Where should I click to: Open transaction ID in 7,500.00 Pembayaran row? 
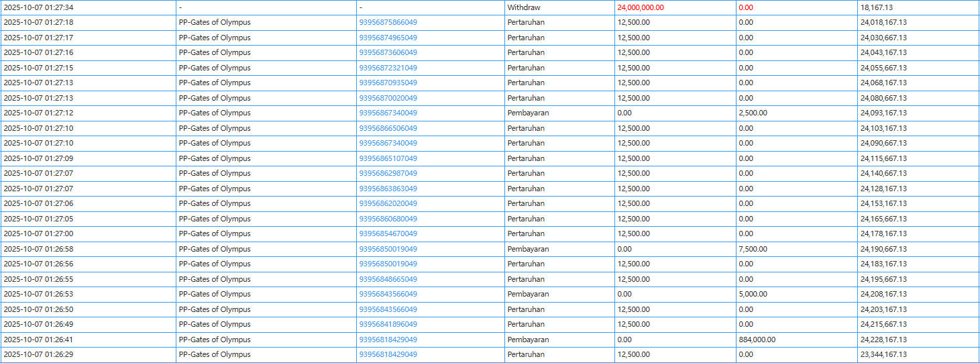coord(388,249)
